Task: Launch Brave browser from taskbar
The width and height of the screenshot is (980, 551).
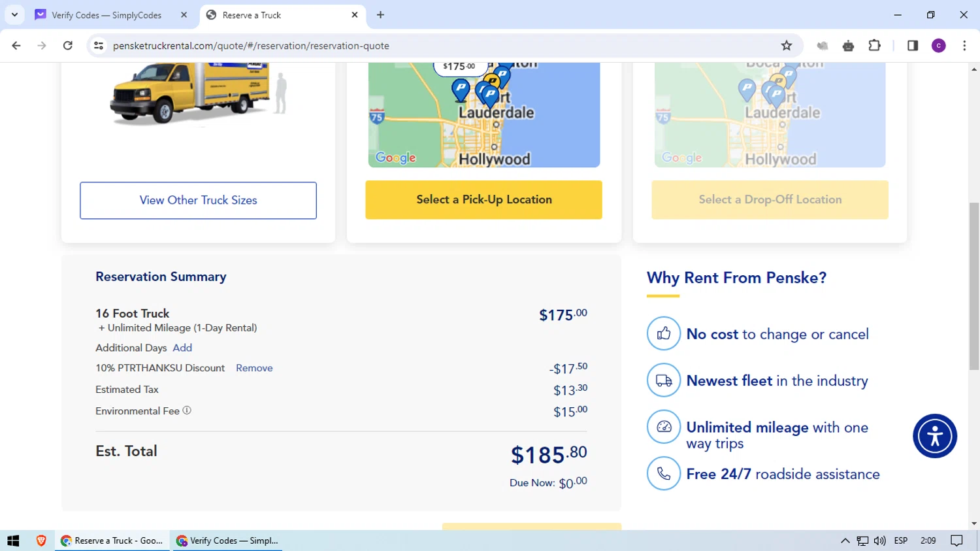Action: (41, 541)
